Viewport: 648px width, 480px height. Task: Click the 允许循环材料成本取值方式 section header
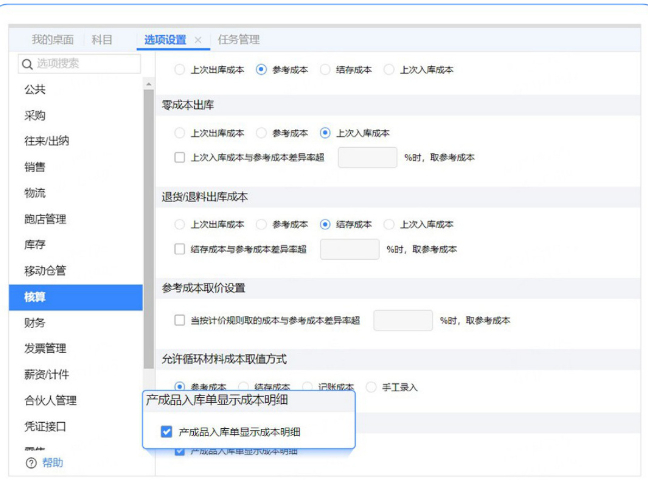click(x=398, y=359)
